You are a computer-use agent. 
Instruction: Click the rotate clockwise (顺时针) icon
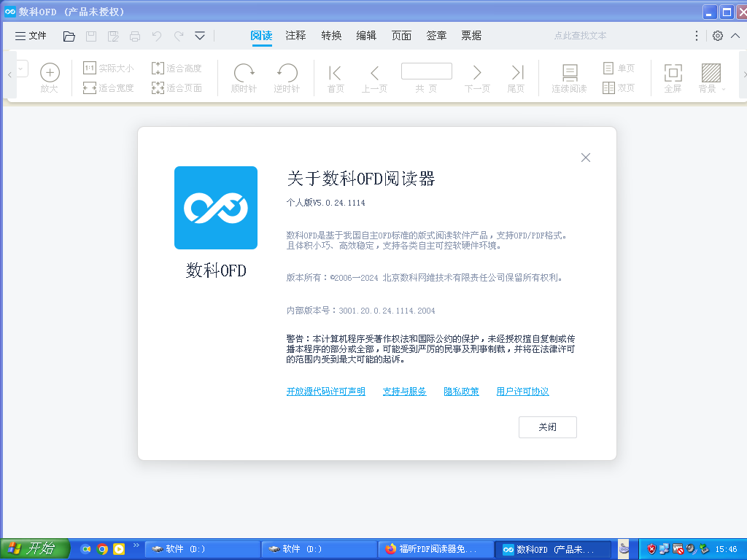pyautogui.click(x=244, y=73)
